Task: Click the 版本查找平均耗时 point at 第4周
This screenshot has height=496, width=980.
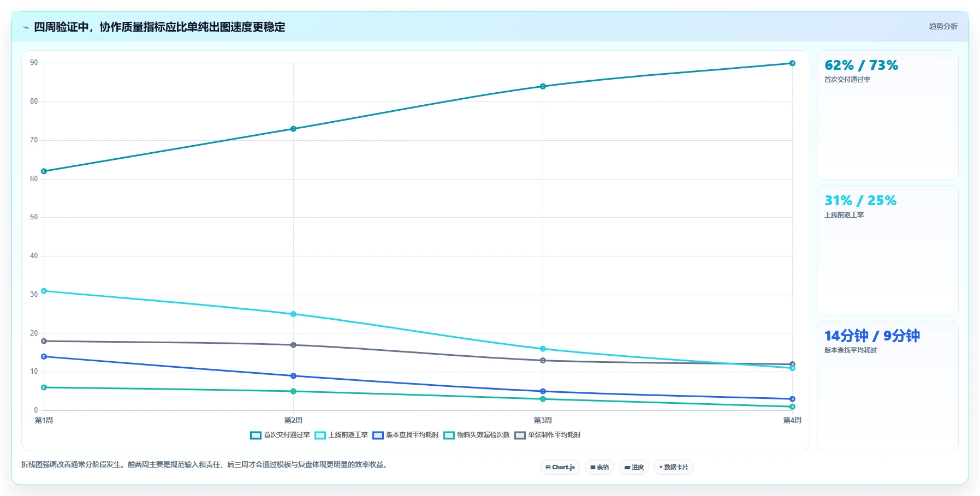Action: coord(792,399)
